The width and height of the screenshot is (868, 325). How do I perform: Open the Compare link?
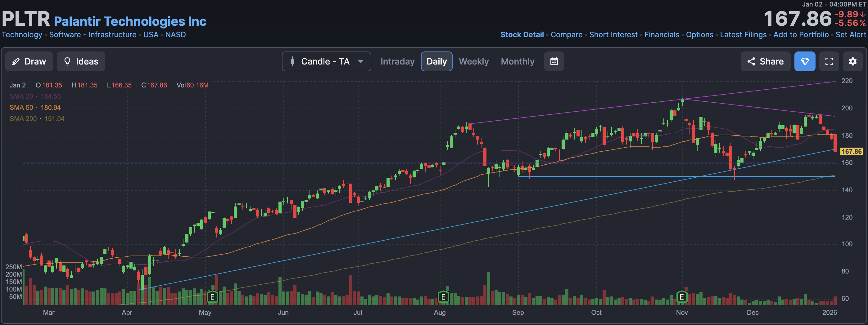click(x=567, y=35)
